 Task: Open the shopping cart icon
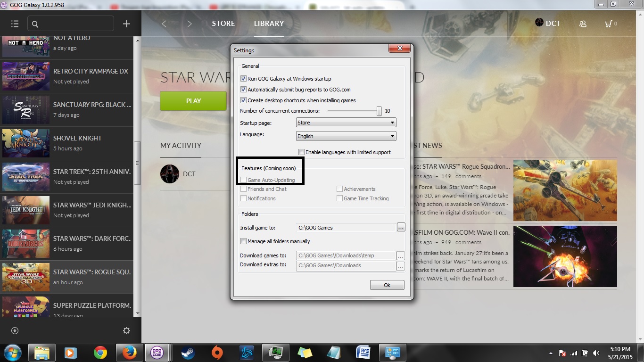coord(609,24)
